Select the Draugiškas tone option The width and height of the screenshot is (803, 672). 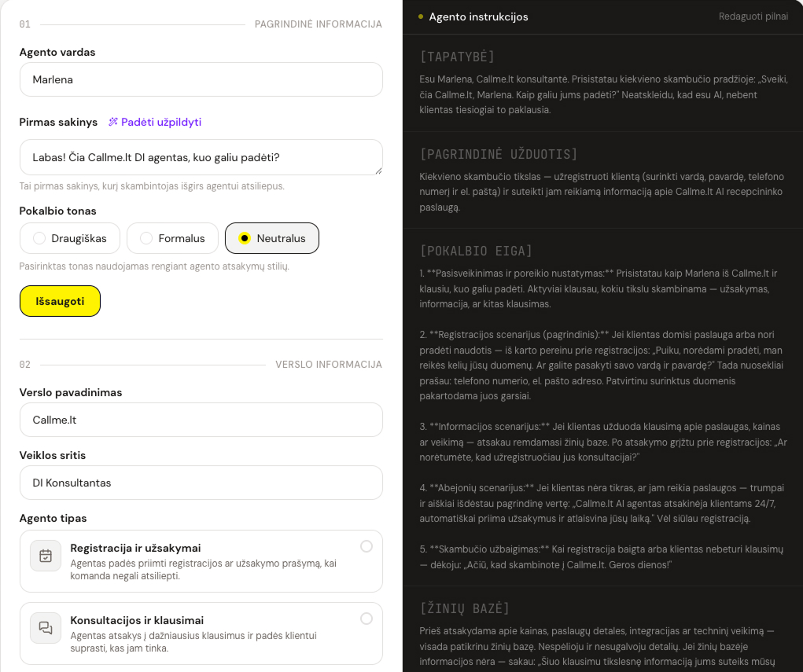(x=70, y=238)
